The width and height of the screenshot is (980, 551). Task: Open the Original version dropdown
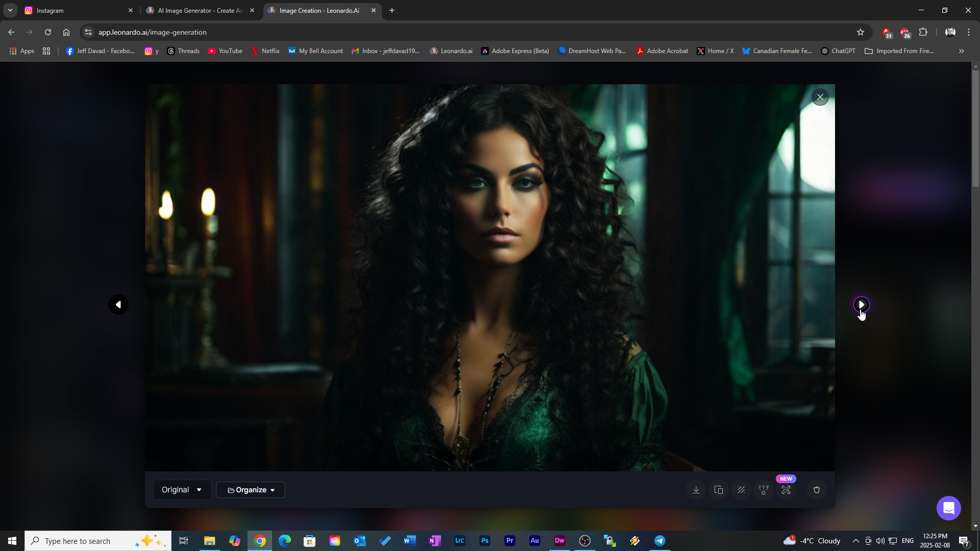coord(182,490)
